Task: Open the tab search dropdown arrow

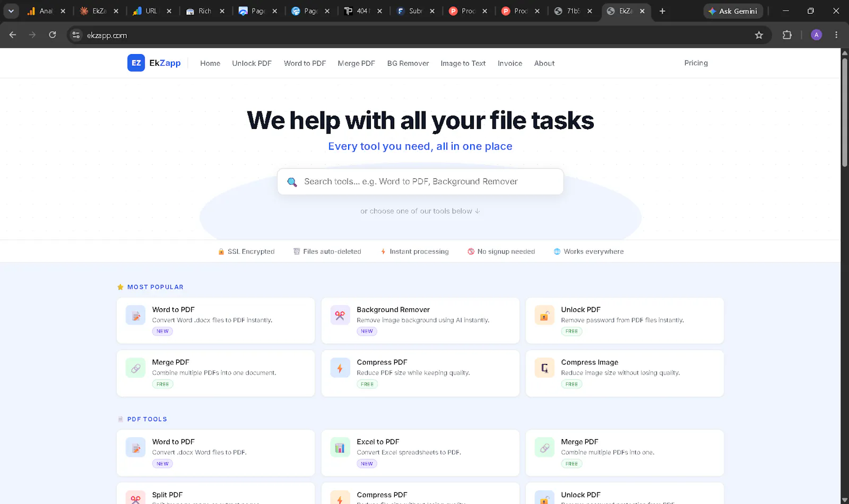Action: click(x=11, y=11)
